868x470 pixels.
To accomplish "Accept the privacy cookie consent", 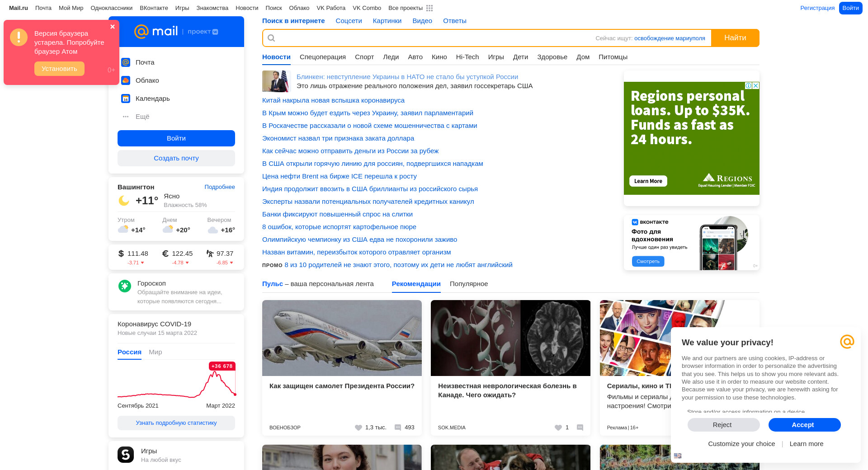I will tap(804, 425).
